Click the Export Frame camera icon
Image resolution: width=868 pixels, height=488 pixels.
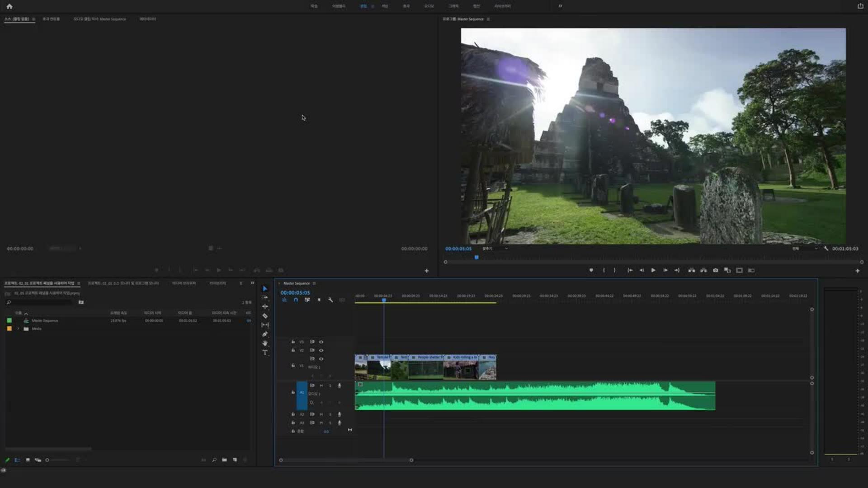pos(715,270)
